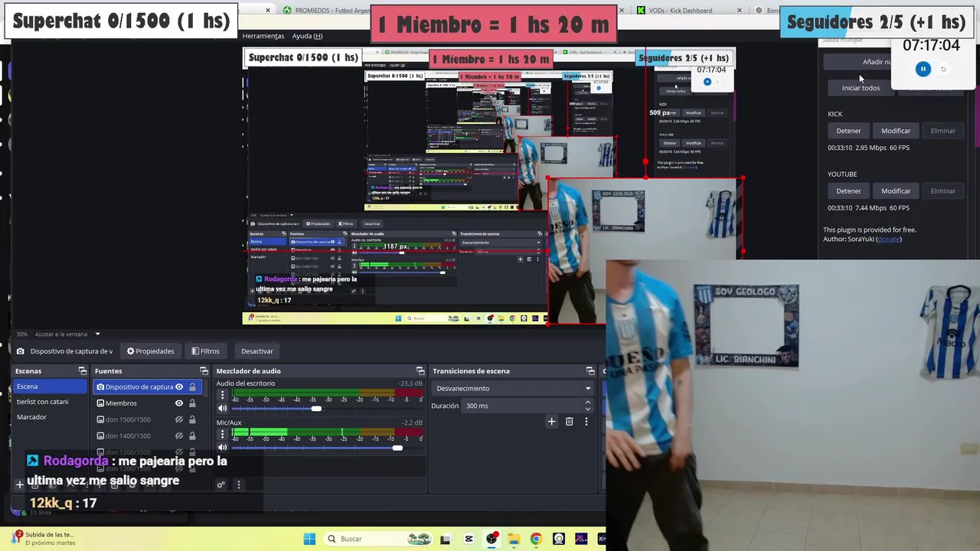
Task: Open the Filtros dialog
Action: point(205,351)
